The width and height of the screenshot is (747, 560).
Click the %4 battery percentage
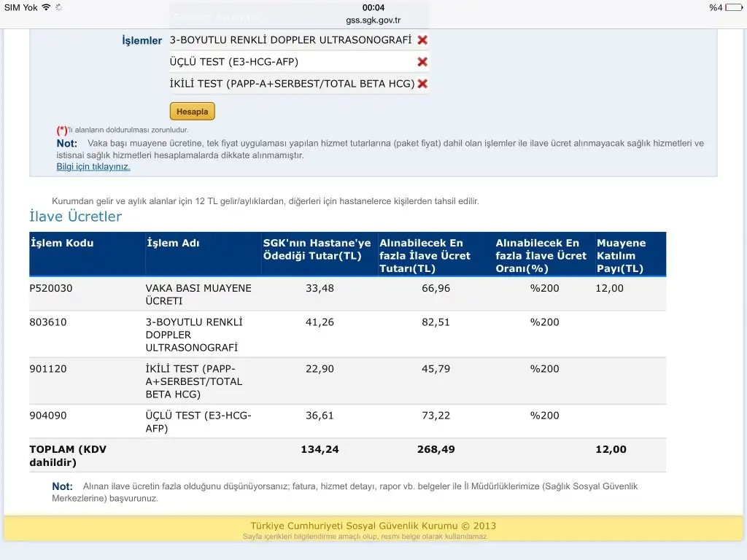point(716,7)
